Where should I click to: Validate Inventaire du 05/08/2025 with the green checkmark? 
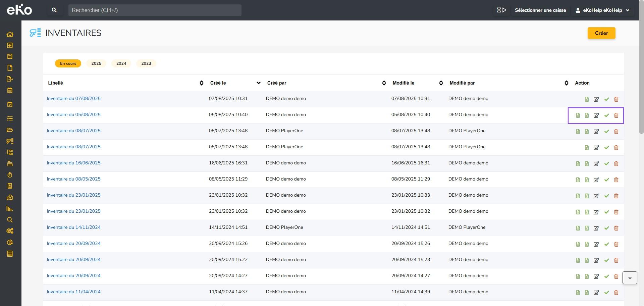[606, 115]
